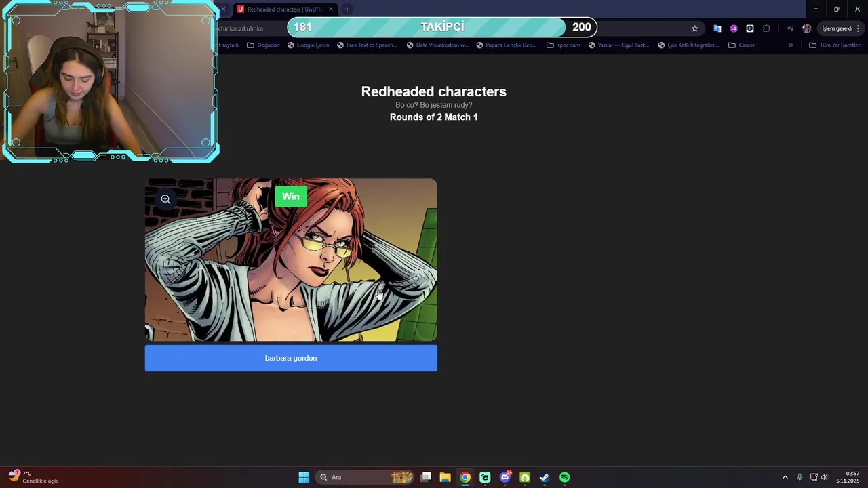The width and height of the screenshot is (868, 488).
Task: Click the purple circular extension icon
Action: (734, 28)
